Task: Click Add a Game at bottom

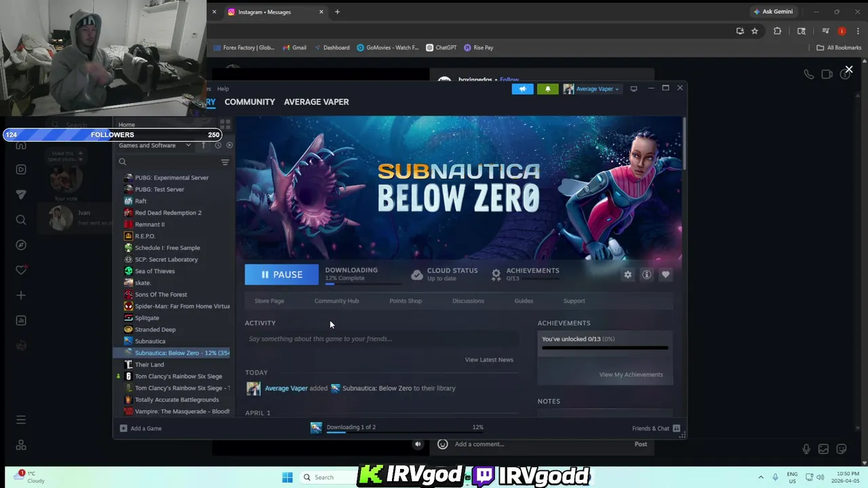Action: pos(141,428)
